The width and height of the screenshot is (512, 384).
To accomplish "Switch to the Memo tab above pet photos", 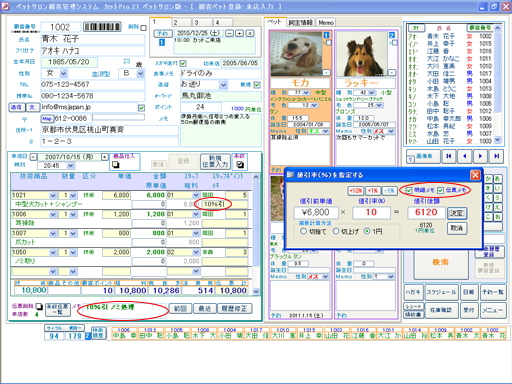I will [326, 22].
